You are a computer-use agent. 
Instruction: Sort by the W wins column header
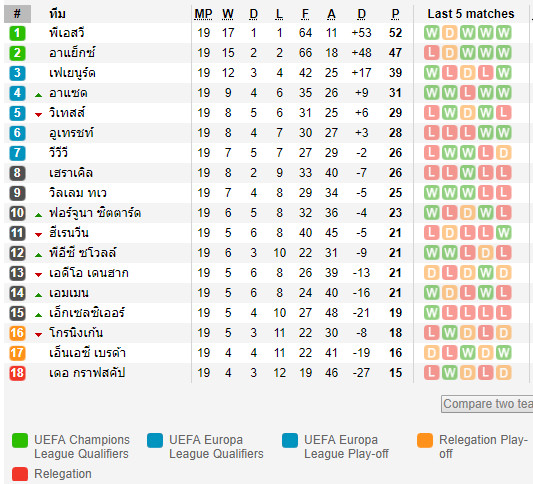tap(228, 14)
